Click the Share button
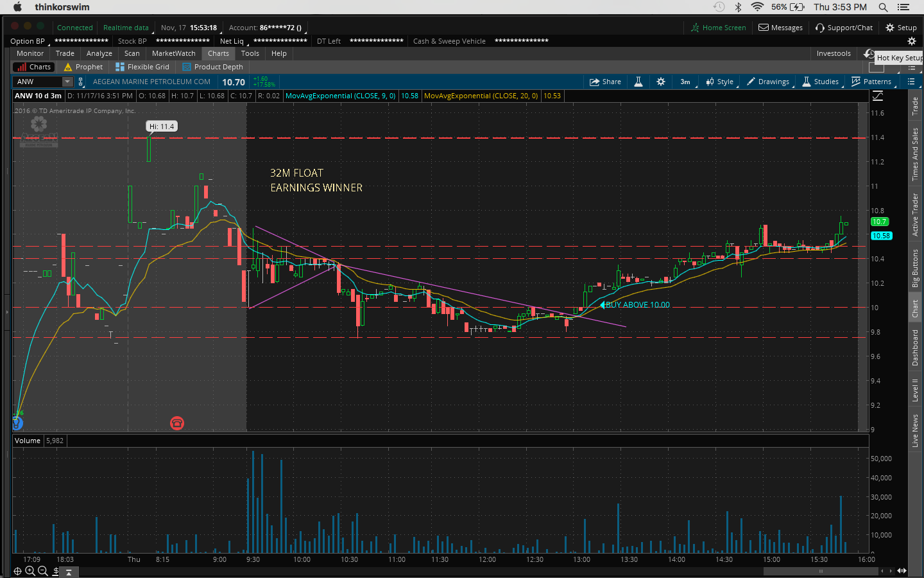 pyautogui.click(x=605, y=82)
